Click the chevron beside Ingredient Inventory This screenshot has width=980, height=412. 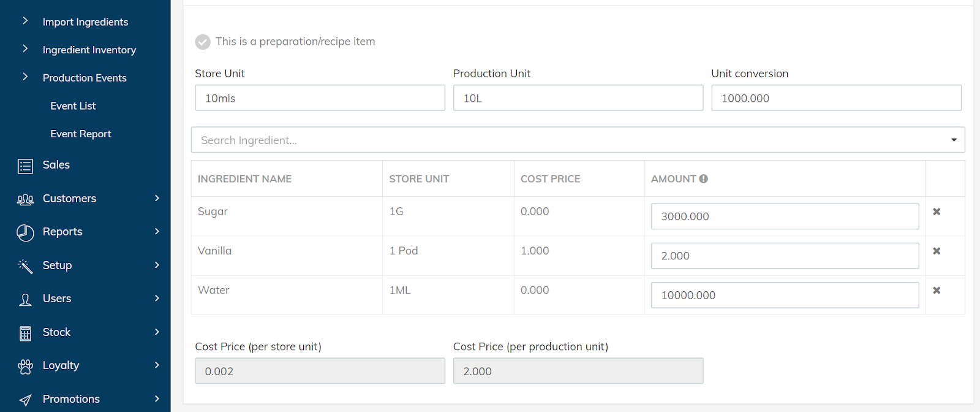point(25,48)
